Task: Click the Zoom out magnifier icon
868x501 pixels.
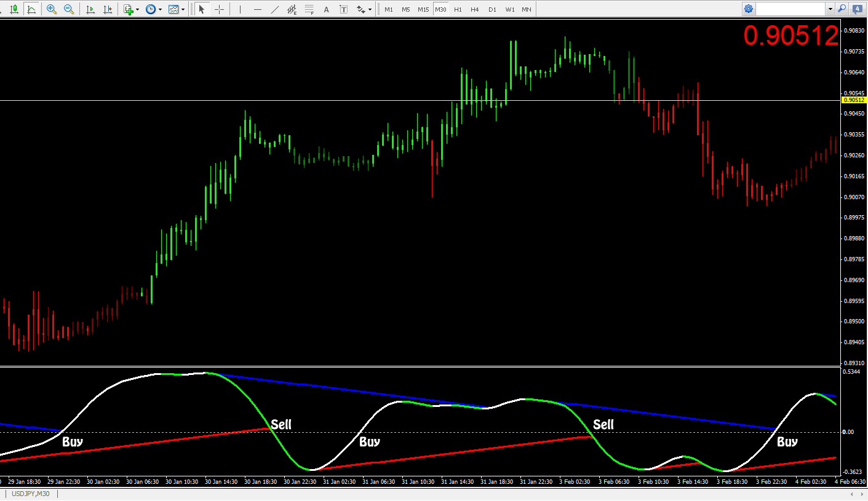Action: click(69, 9)
